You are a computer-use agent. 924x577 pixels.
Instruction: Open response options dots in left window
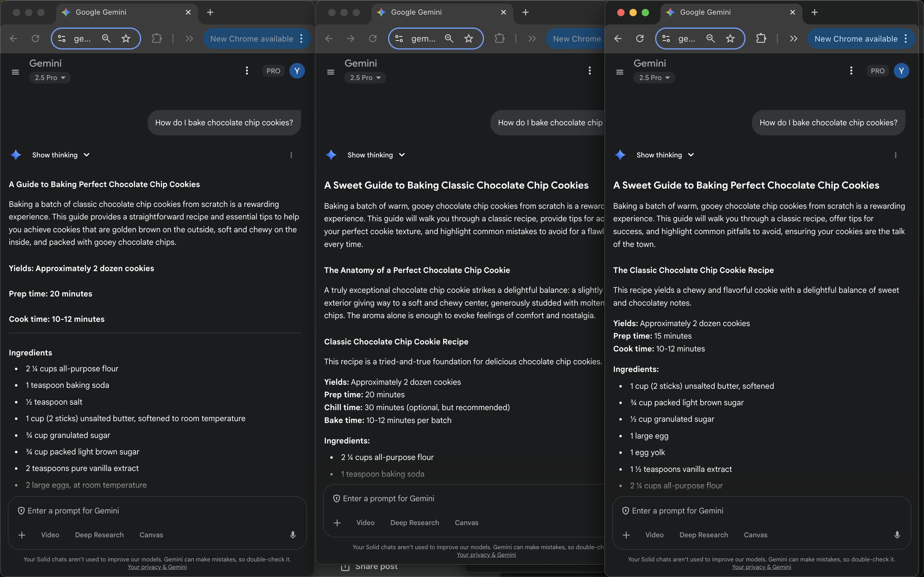tap(291, 155)
